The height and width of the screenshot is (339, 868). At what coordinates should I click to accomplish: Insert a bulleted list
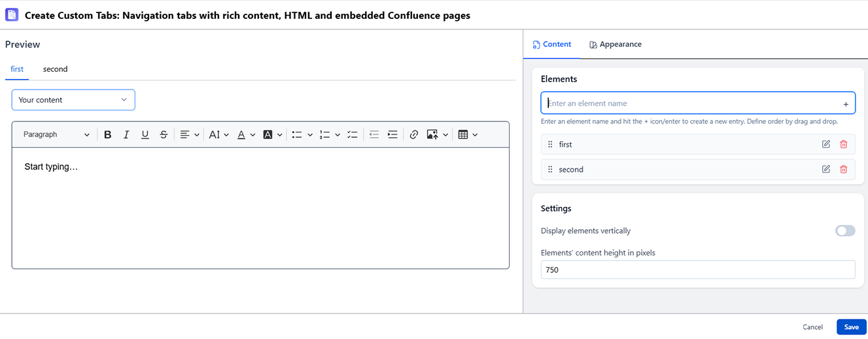pyautogui.click(x=297, y=135)
